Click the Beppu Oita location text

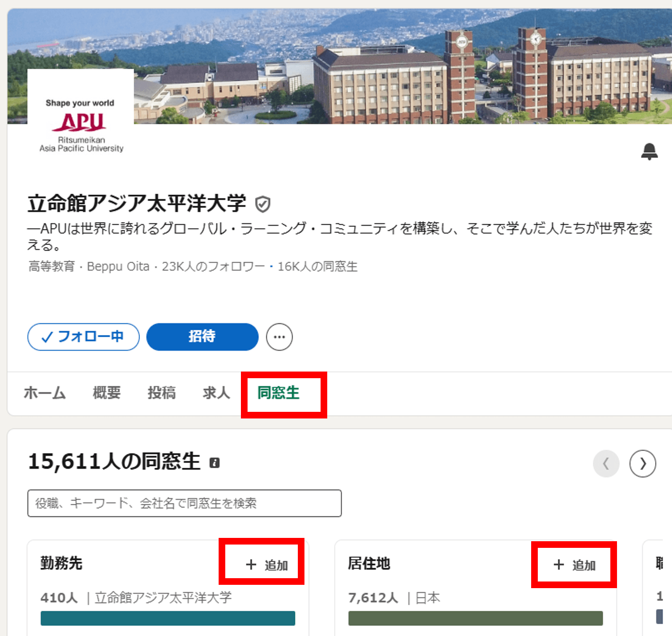pos(118,267)
